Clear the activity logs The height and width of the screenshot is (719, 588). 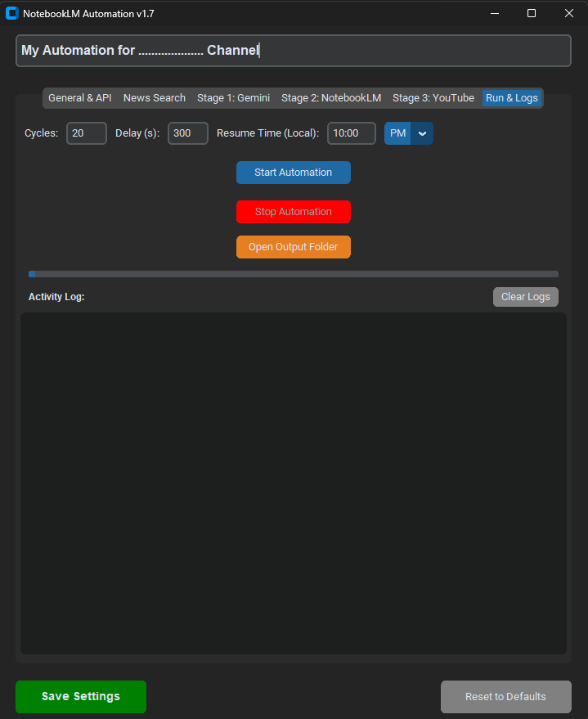click(526, 297)
